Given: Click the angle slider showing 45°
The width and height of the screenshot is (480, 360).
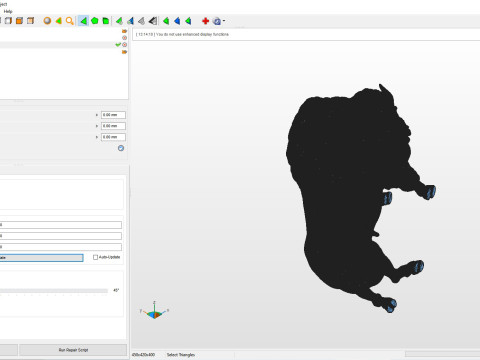Looking at the screenshot, I should 53,291.
